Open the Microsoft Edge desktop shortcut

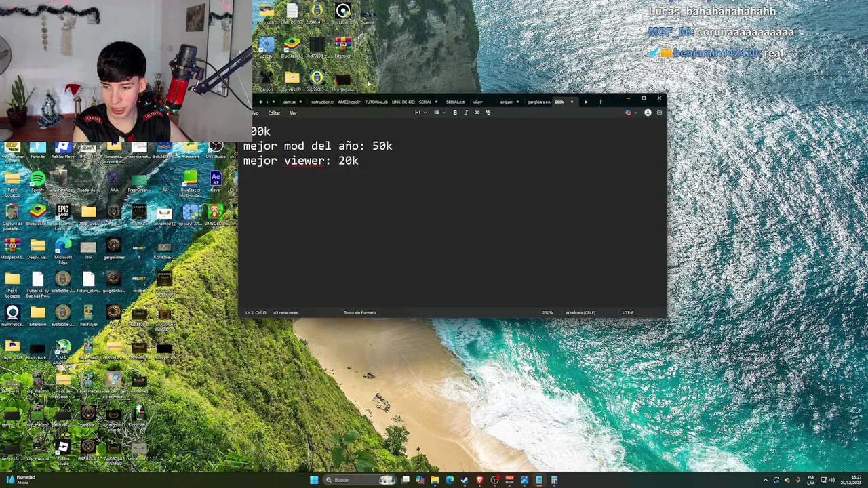pyautogui.click(x=63, y=249)
